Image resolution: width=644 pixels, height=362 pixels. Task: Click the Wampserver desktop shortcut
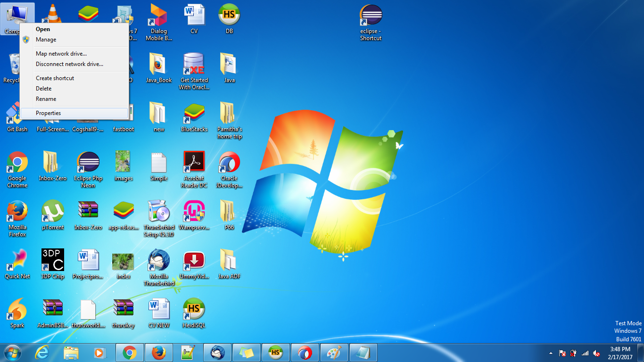(x=194, y=215)
